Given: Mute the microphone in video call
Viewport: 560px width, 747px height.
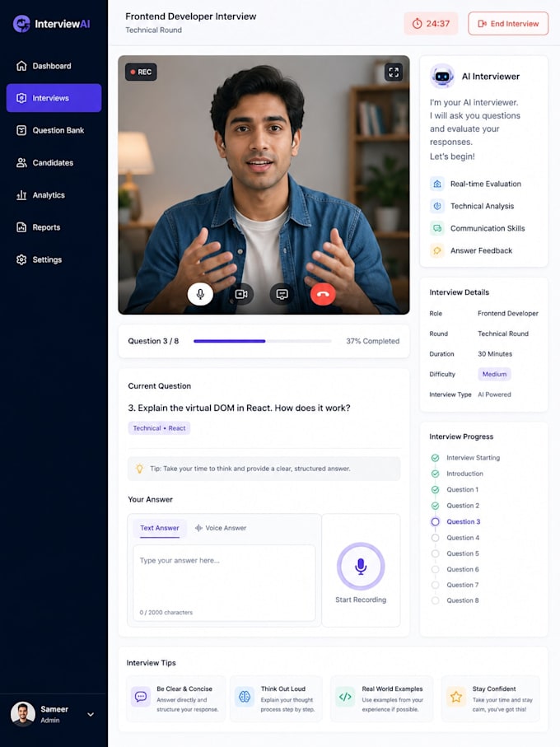Looking at the screenshot, I should pyautogui.click(x=200, y=294).
